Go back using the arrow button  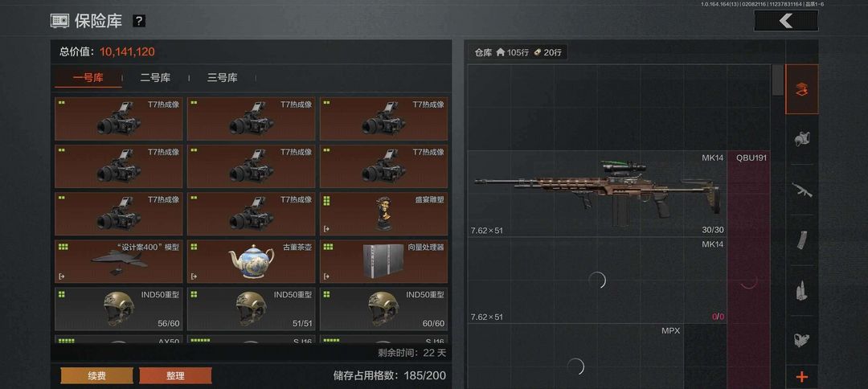(785, 21)
